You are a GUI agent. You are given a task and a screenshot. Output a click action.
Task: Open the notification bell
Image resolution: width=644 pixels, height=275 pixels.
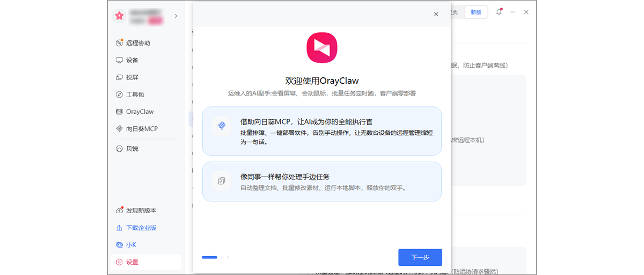coord(499,12)
